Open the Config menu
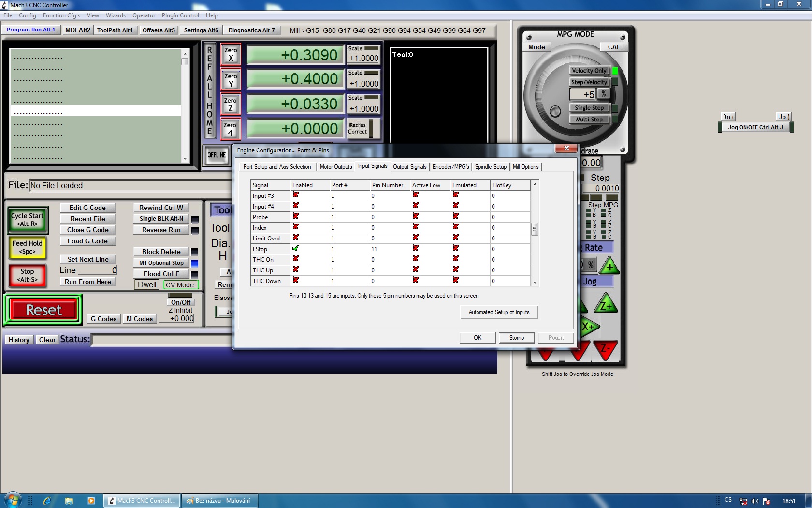The height and width of the screenshot is (508, 812). click(x=28, y=15)
